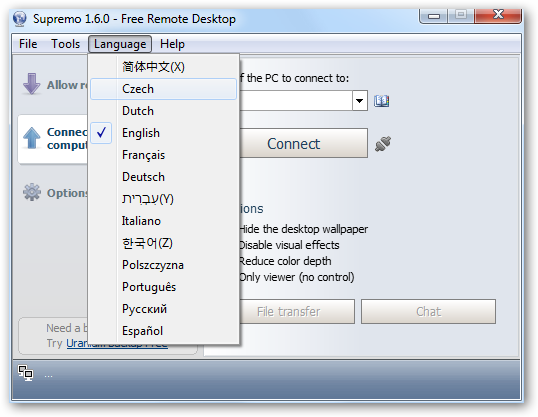Image resolution: width=538 pixels, height=417 pixels.
Task: Click the network computers status bar icon
Action: (26, 373)
